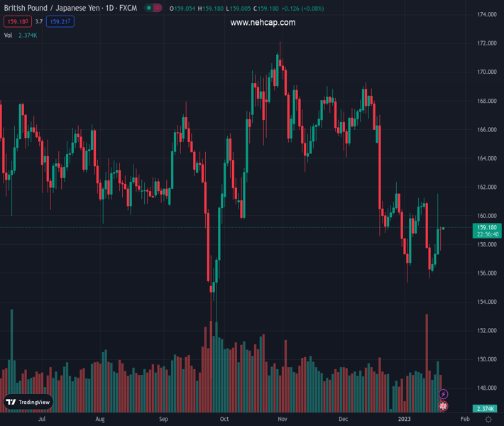Viewport: 504px width, 426px height.
Task: Click the TradingView logo badge
Action: (28, 402)
